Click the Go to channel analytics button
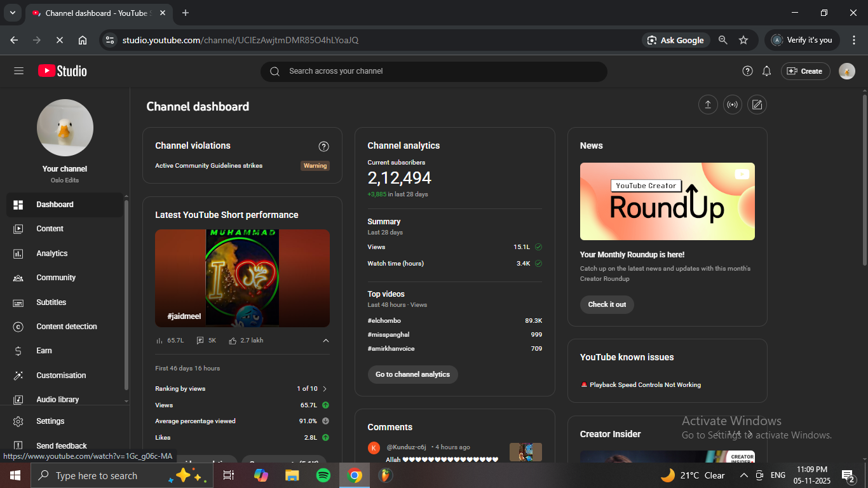The image size is (868, 488). coord(412,374)
